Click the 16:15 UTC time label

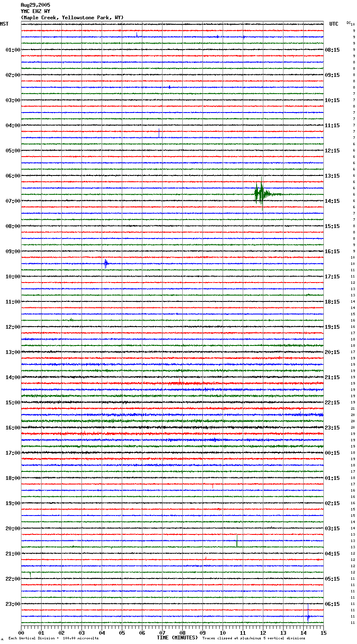point(332,251)
